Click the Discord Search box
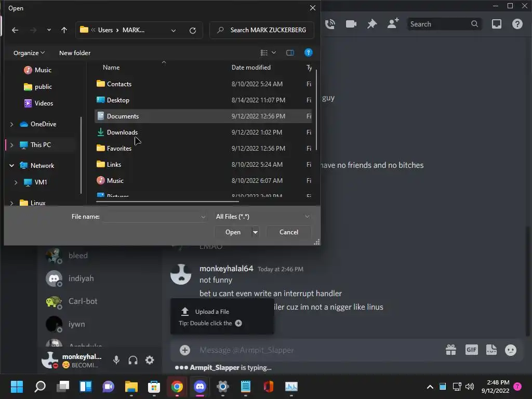The width and height of the screenshot is (532, 399). click(x=444, y=24)
